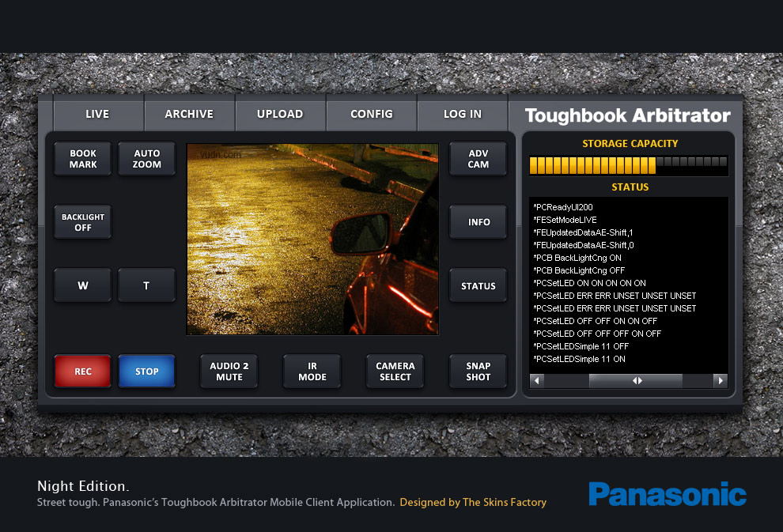
Task: Click the 'Designed by The Skins Factory' link
Action: 473,502
